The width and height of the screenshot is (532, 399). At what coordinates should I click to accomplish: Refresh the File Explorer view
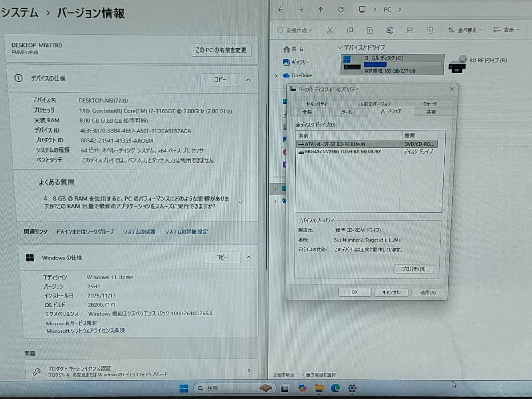point(340,9)
